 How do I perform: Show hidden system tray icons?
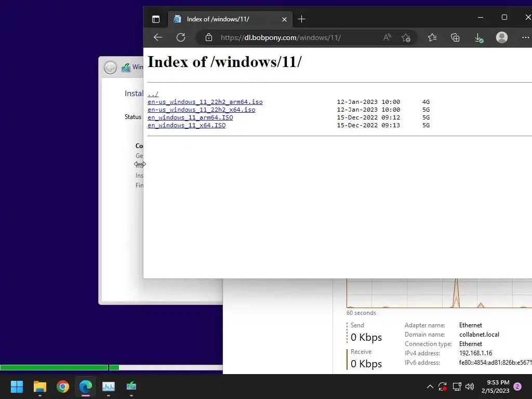coord(430,387)
